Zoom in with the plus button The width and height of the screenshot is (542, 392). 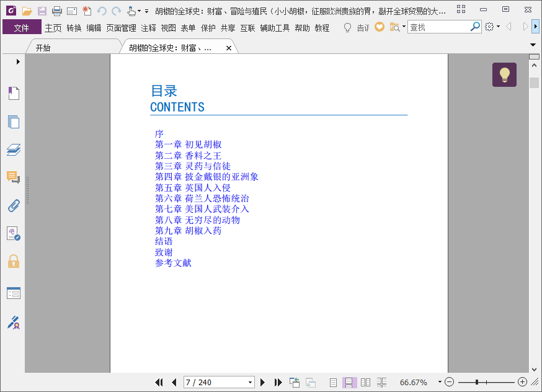point(522,382)
